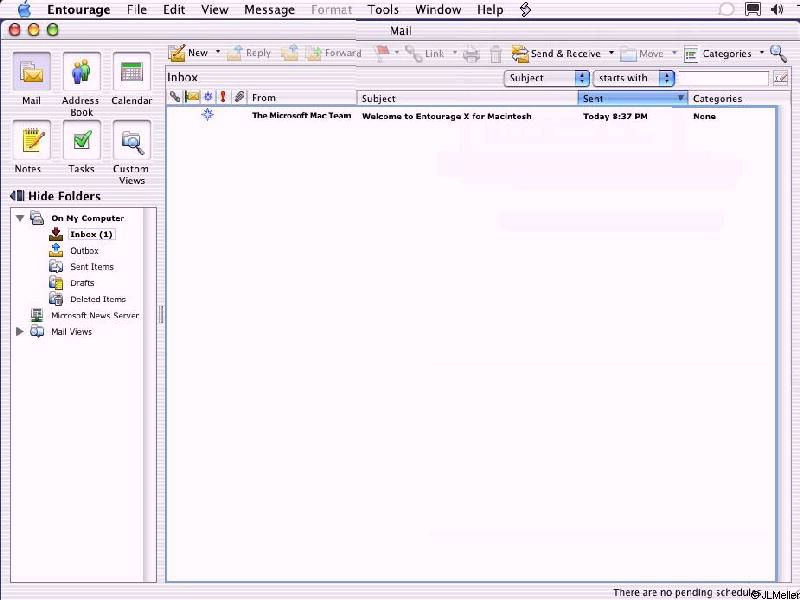Toggle sort order on the Sent column
The height and width of the screenshot is (600, 800).
point(633,98)
